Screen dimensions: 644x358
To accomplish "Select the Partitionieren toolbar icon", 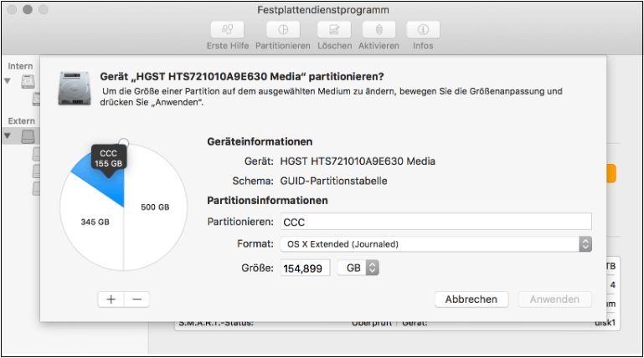I will coord(283,29).
